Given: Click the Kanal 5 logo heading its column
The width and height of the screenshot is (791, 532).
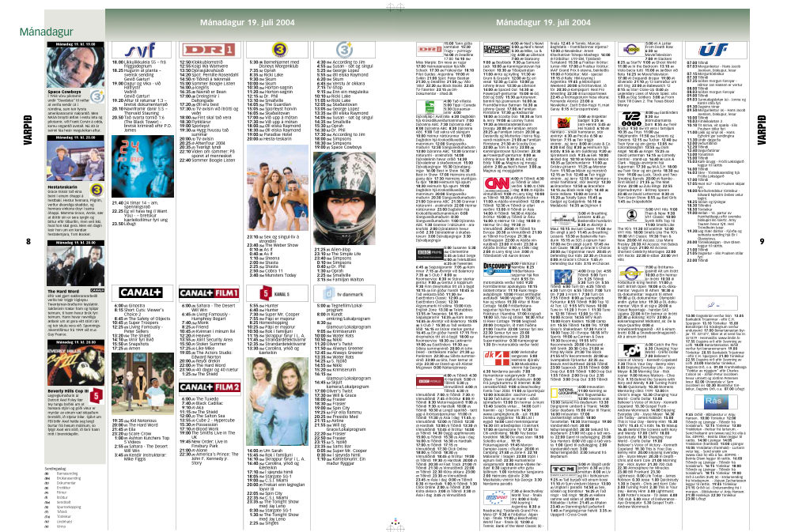Looking at the screenshot, I should [x=275, y=293].
